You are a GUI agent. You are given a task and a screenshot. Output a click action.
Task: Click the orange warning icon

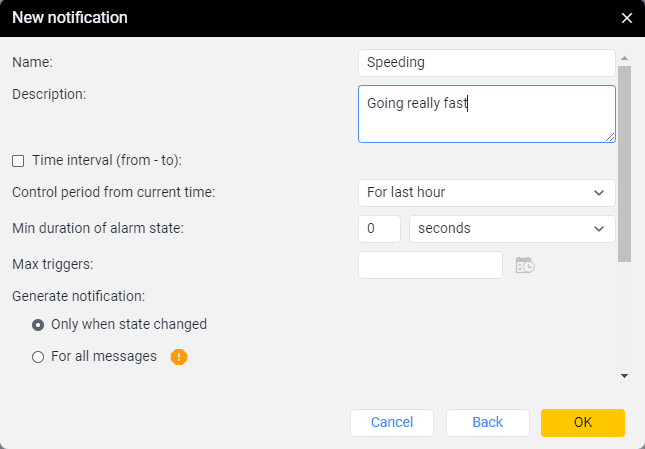click(179, 356)
